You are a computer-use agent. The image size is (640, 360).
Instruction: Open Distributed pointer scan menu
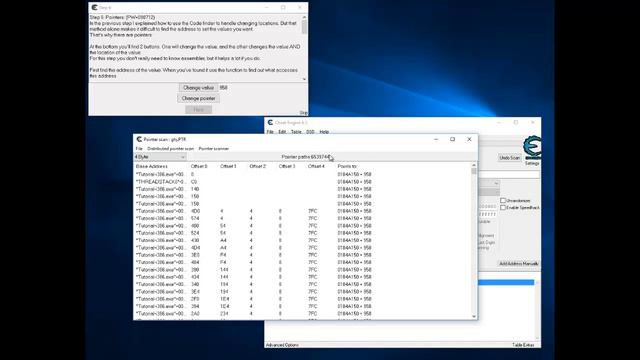[171, 149]
